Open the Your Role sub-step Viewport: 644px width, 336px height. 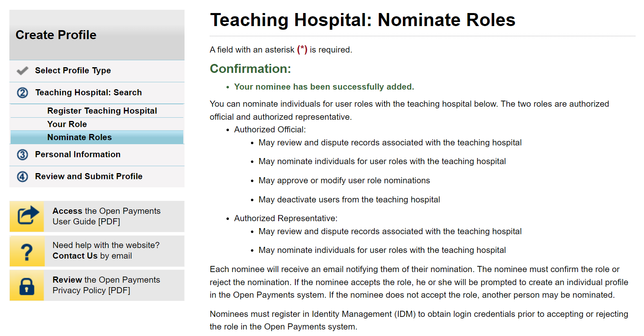coord(67,124)
